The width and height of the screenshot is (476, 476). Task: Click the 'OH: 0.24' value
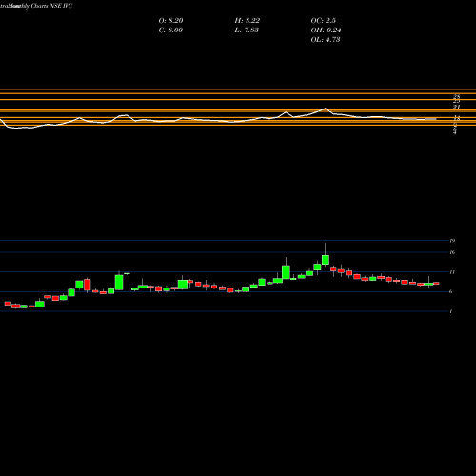[x=326, y=30]
